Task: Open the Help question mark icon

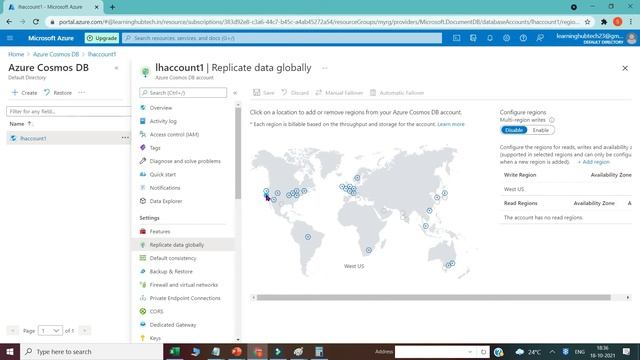Action: [523, 38]
